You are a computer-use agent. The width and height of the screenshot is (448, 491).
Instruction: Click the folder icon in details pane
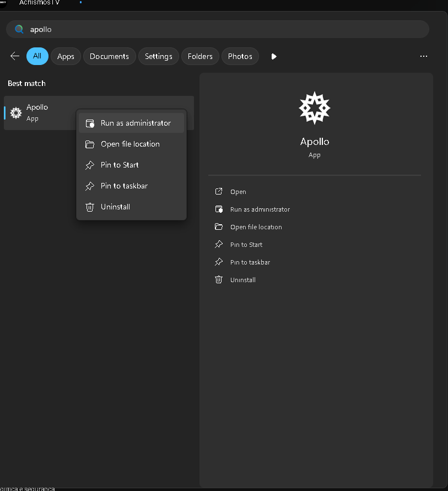[x=219, y=226]
